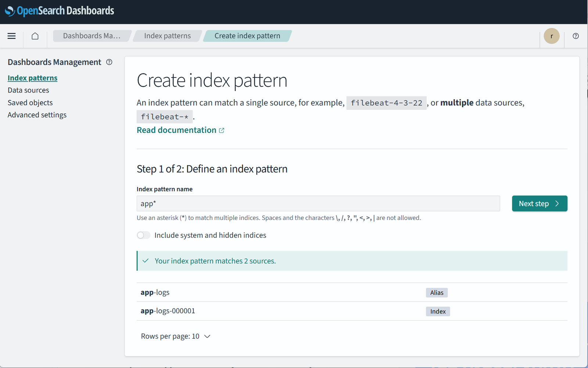This screenshot has height=368, width=588.
Task: Click Create index pattern breadcrumb
Action: 247,36
